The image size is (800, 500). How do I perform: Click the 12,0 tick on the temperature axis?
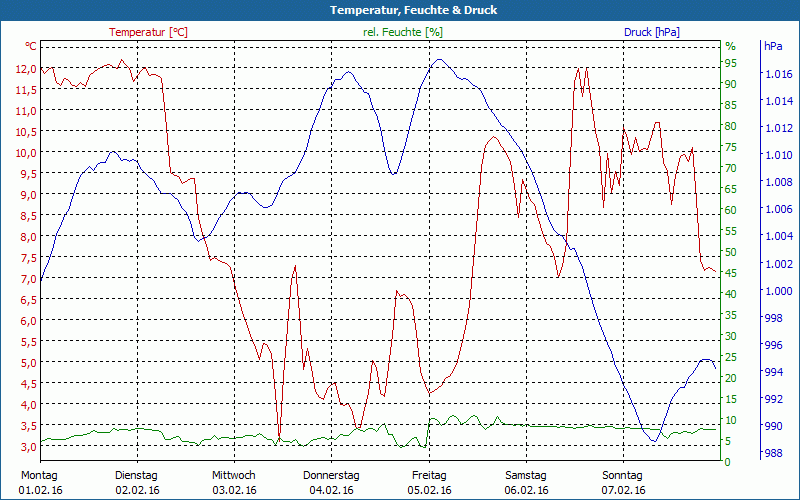[x=26, y=69]
